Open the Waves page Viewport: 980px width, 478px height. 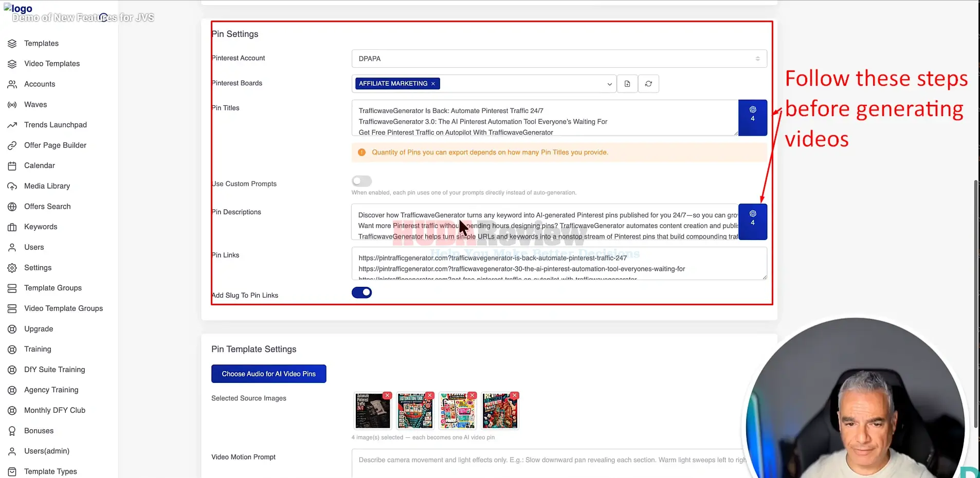pos(35,105)
